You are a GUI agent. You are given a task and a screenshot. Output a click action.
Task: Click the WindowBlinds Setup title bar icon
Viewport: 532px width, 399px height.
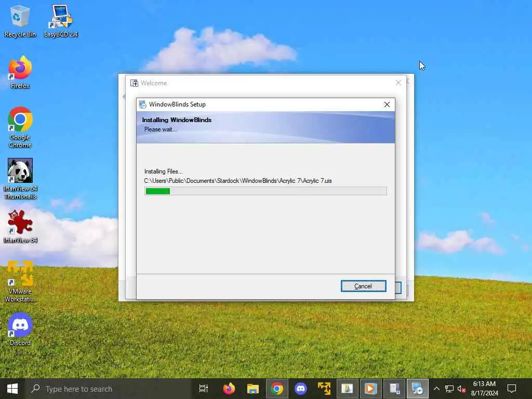[142, 104]
